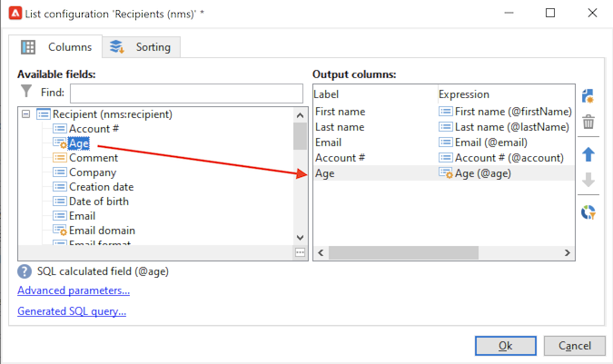The image size is (613, 364).
Task: Open the Advanced parameters link
Action: click(x=74, y=290)
